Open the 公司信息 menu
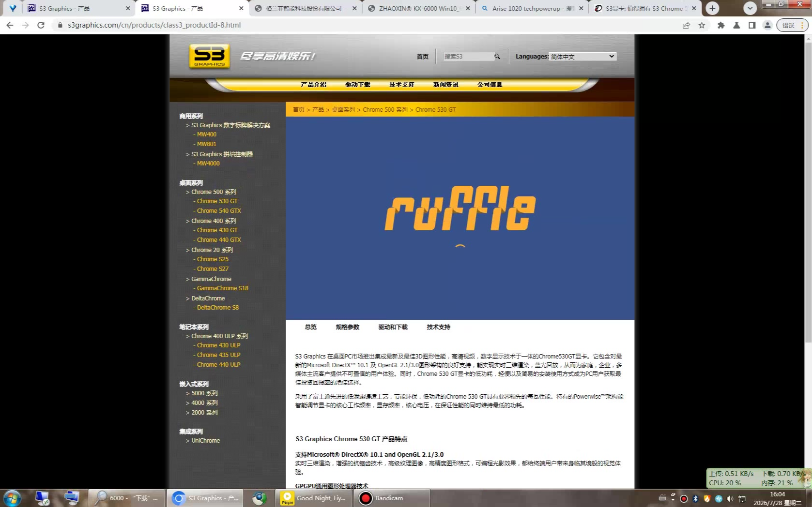Screen dimensions: 812x507 click(490, 84)
